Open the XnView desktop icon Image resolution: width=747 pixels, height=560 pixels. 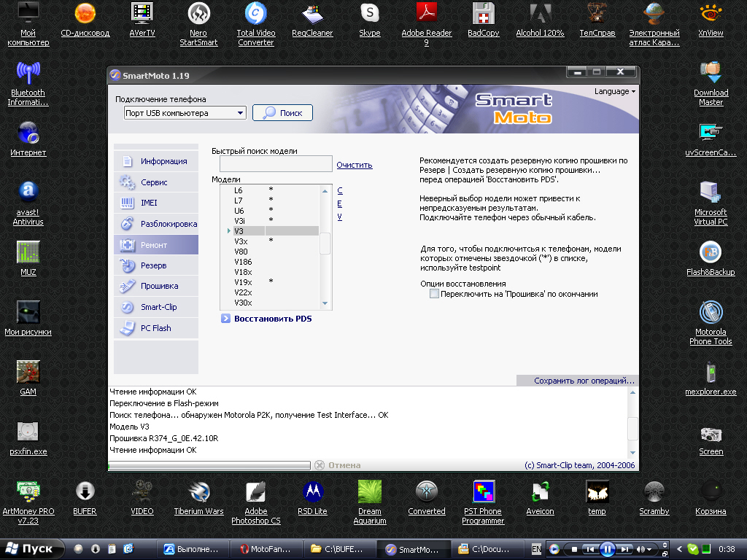(x=711, y=20)
